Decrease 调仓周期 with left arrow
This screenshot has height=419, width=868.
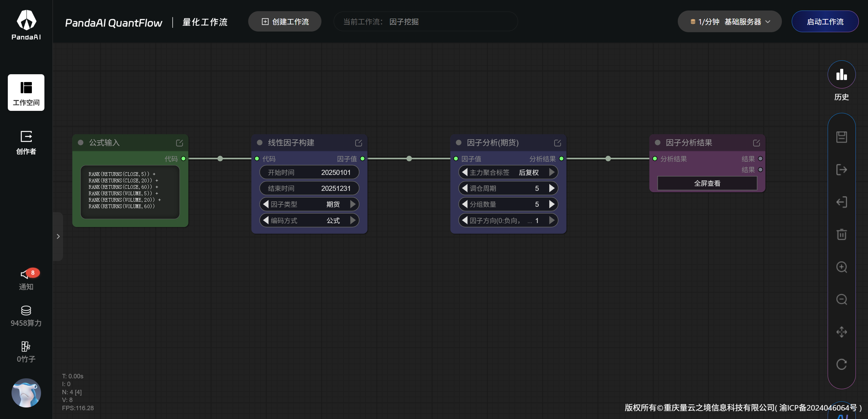465,188
